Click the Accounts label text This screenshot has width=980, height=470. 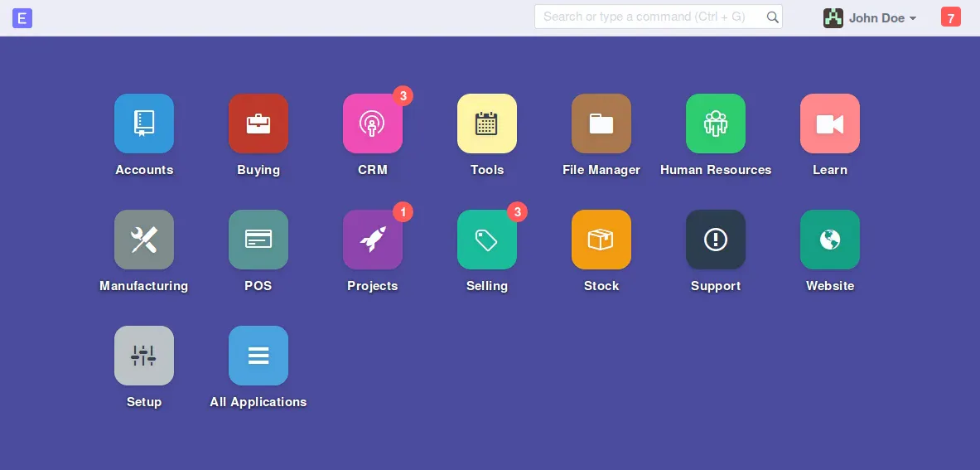[x=144, y=170]
